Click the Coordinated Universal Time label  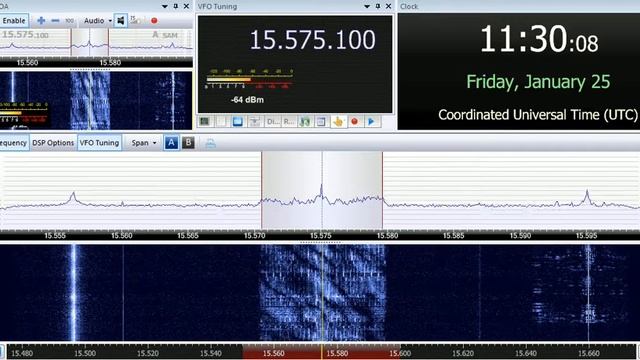[538, 115]
